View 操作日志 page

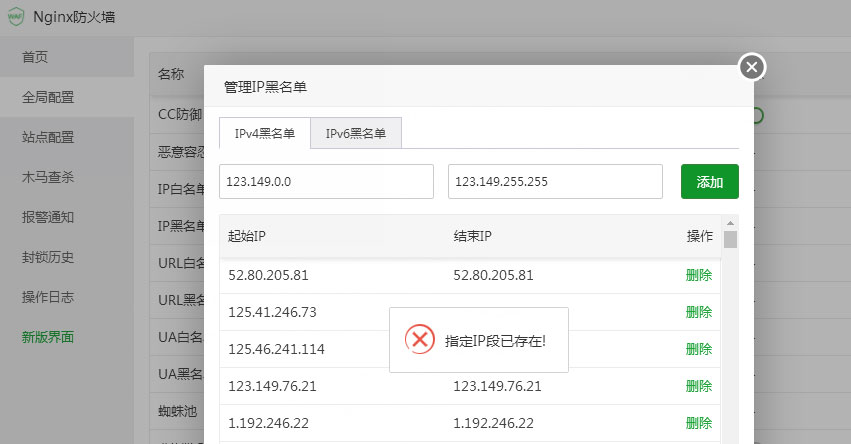click(x=48, y=297)
